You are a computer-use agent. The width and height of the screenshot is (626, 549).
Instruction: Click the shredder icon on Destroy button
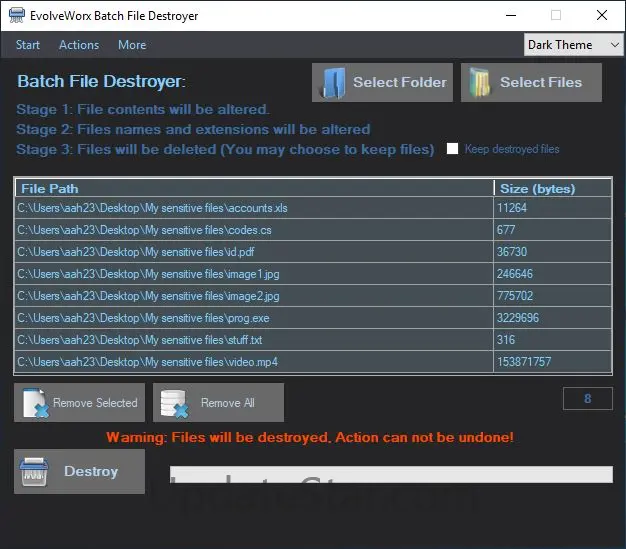coord(34,472)
